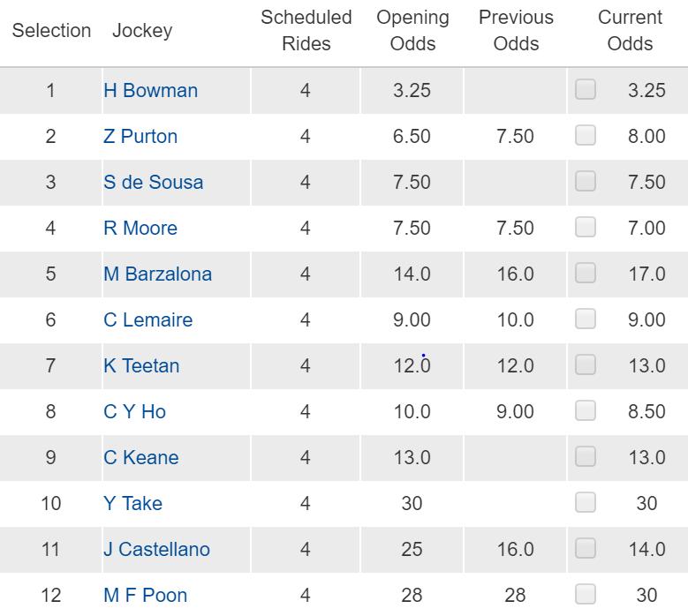
Task: Check the M F Poon odds checkbox
Action: point(586,594)
